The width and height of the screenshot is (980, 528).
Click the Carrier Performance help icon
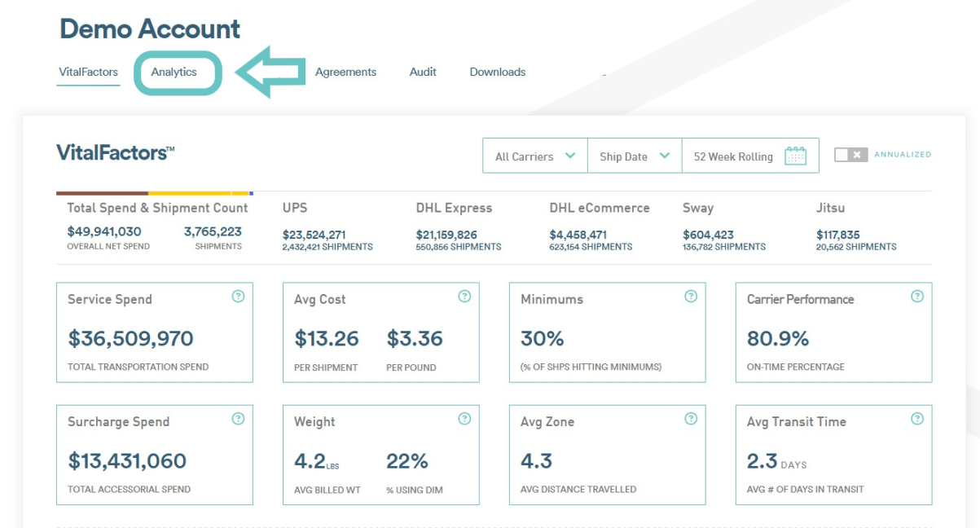917,297
